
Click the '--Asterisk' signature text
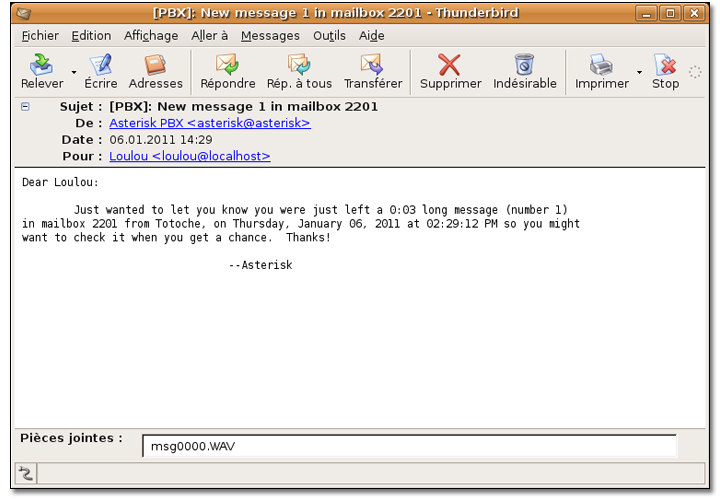click(260, 265)
